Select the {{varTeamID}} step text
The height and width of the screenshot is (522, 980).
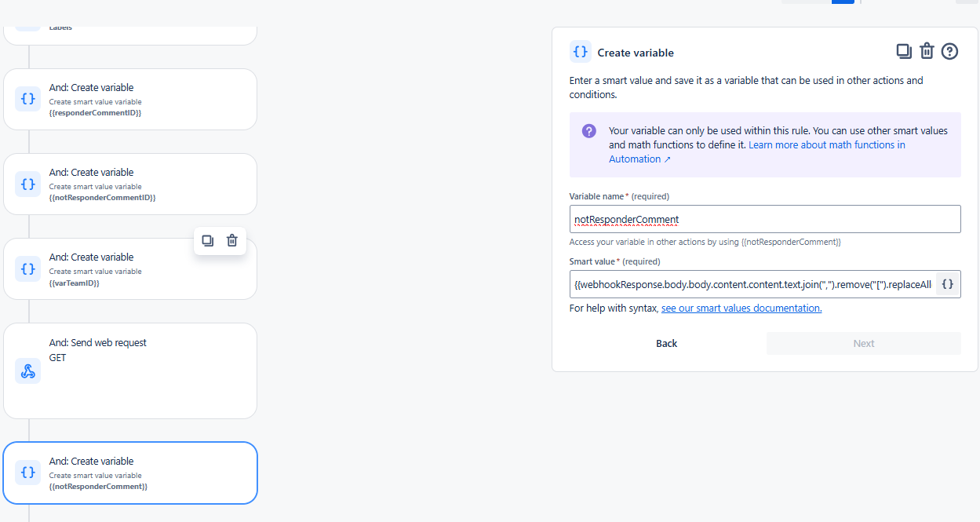(x=74, y=283)
